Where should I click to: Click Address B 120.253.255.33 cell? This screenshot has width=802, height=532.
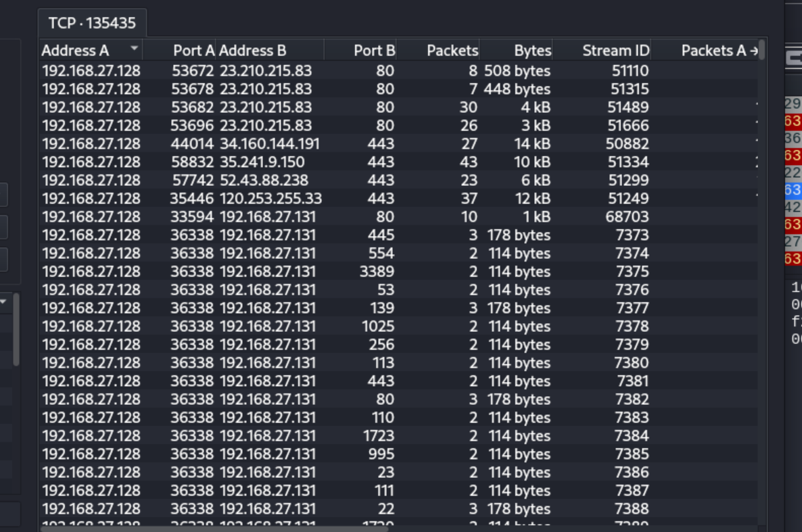(270, 199)
